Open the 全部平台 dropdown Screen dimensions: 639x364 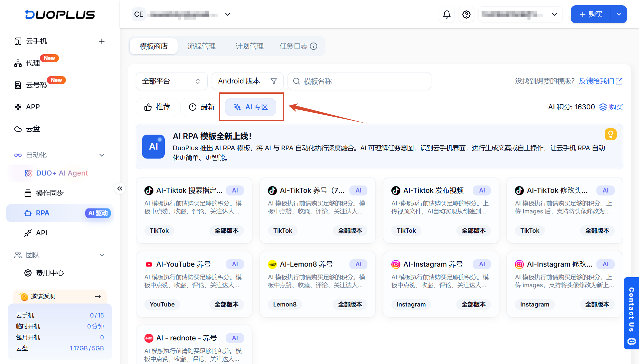click(172, 81)
